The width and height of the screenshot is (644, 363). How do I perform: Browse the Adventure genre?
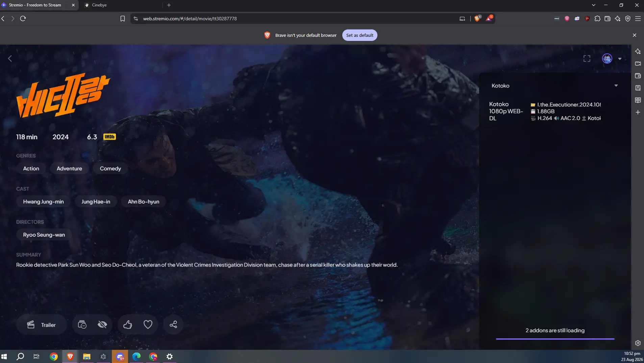click(x=69, y=169)
